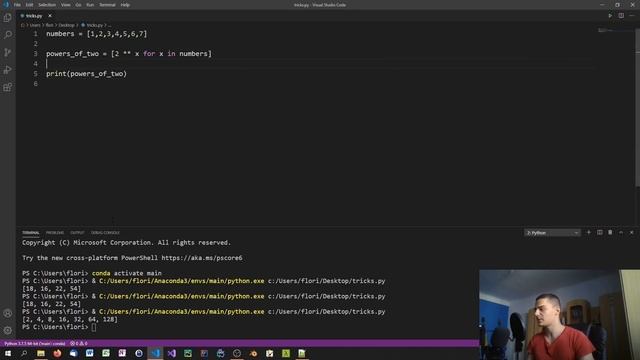The image size is (640, 360).
Task: Open the Source Control view
Action: pyautogui.click(x=7, y=52)
